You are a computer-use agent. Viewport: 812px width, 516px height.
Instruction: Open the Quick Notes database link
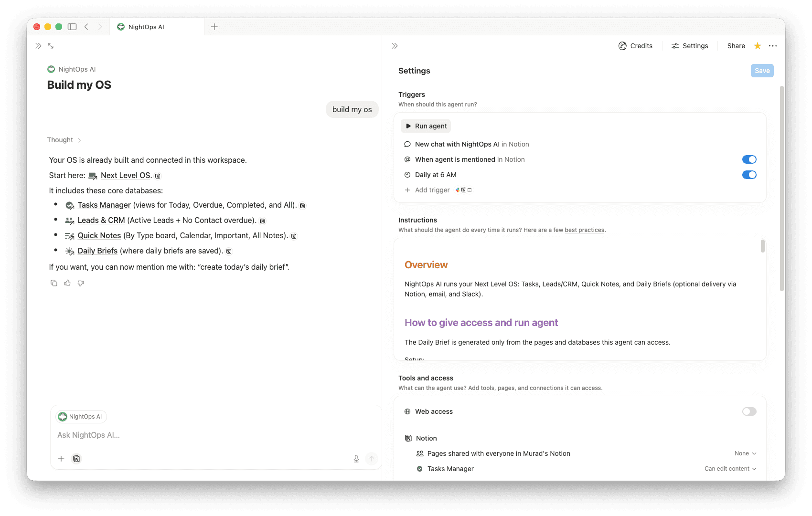point(99,235)
